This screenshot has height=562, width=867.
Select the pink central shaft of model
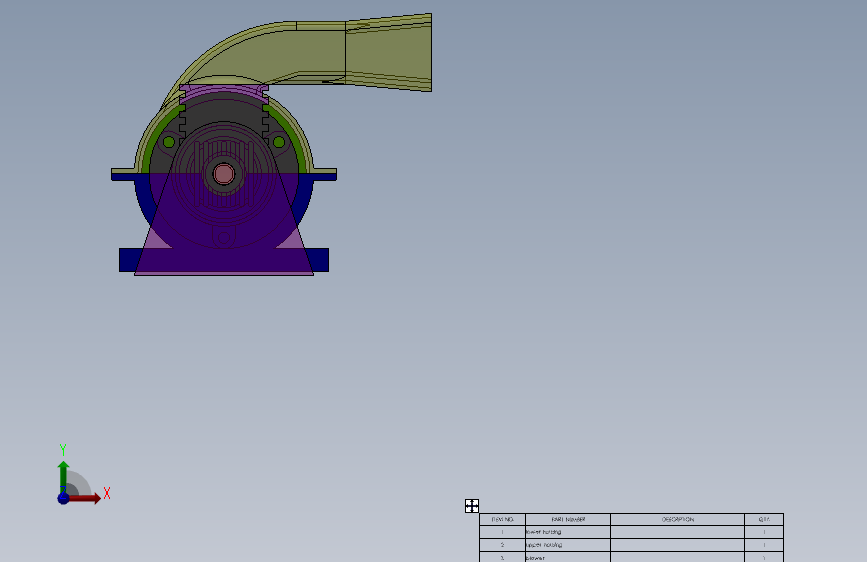[223, 174]
